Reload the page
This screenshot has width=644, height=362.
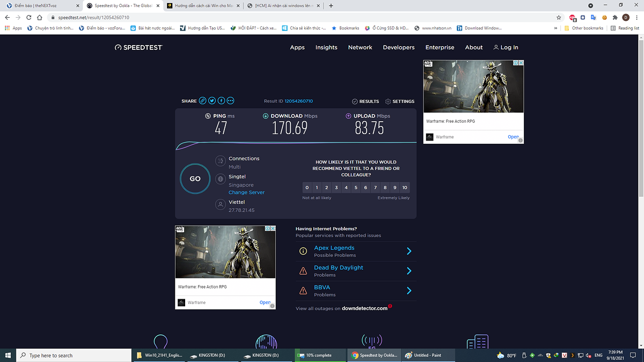(x=29, y=17)
